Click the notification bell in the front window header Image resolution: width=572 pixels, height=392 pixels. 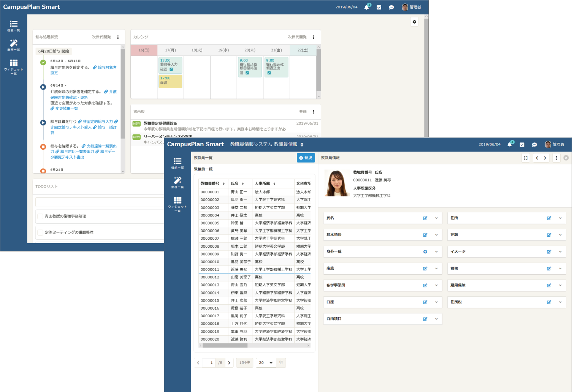coord(510,145)
